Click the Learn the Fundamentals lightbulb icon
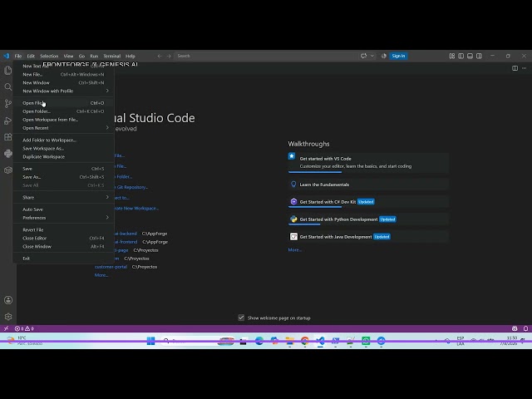This screenshot has width=532, height=399. pos(293,185)
